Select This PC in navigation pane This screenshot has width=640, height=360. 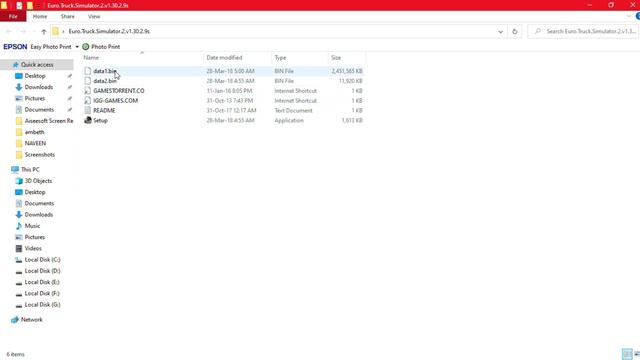(x=30, y=169)
